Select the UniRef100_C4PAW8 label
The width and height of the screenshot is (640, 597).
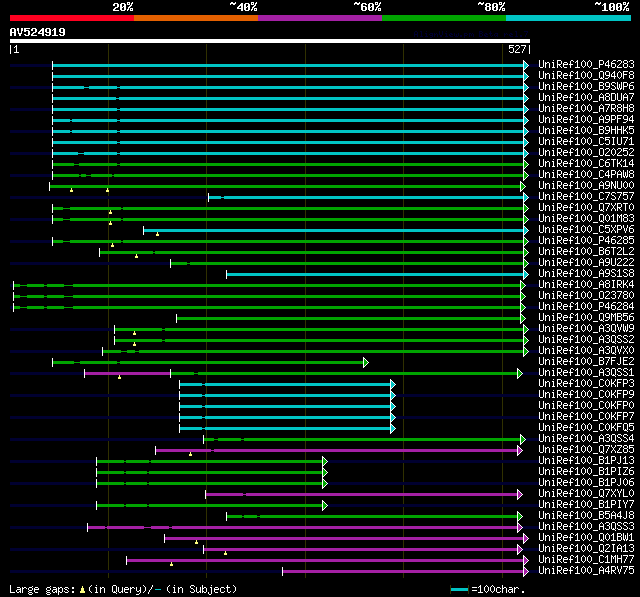586,174
